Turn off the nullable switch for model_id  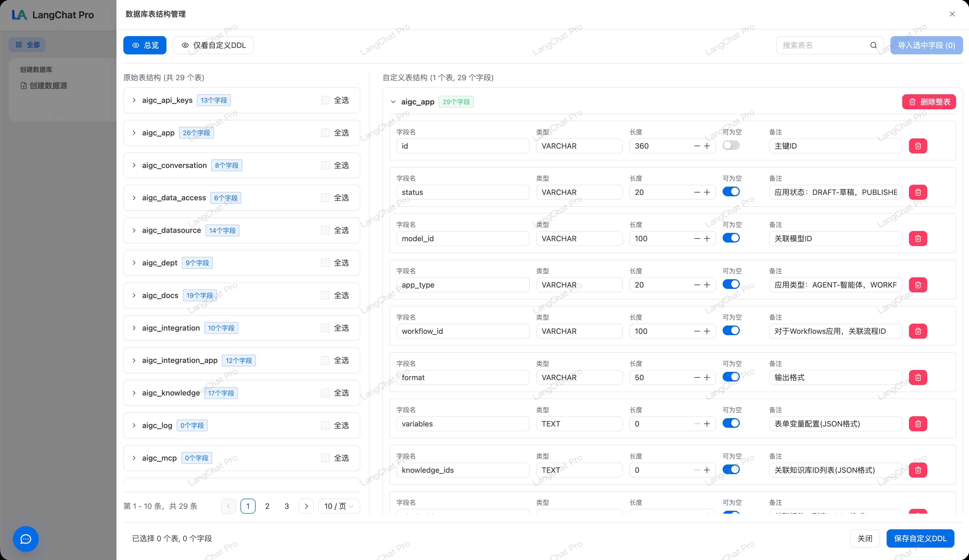[x=731, y=238]
